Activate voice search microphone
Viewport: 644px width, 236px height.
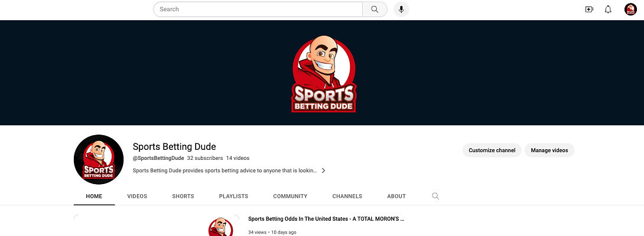401,9
